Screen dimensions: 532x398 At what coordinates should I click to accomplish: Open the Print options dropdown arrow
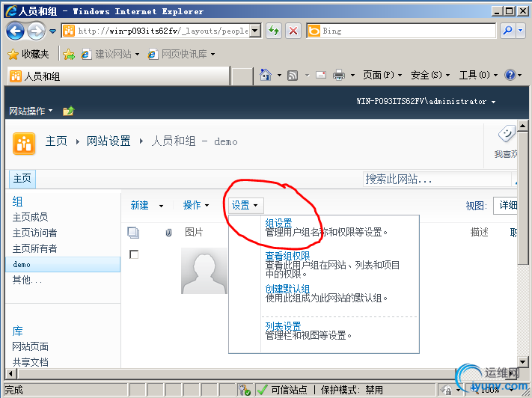[x=352, y=75]
